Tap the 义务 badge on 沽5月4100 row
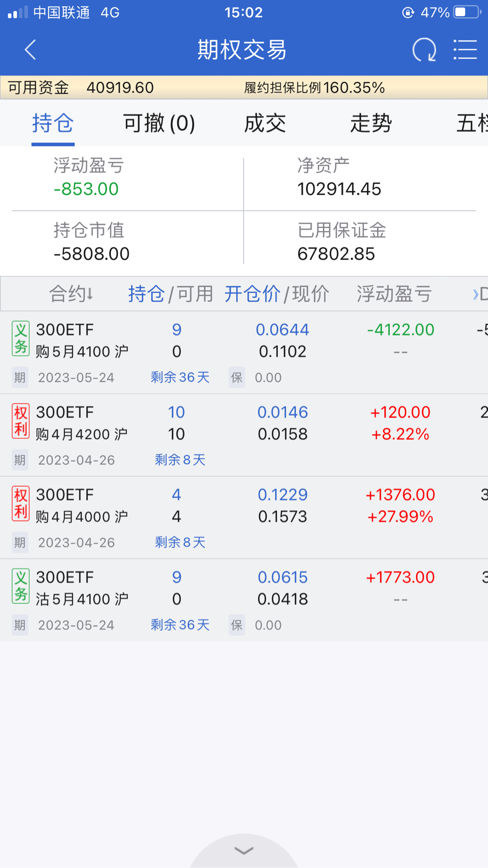Screen dimensions: 488x868 pyautogui.click(x=20, y=586)
